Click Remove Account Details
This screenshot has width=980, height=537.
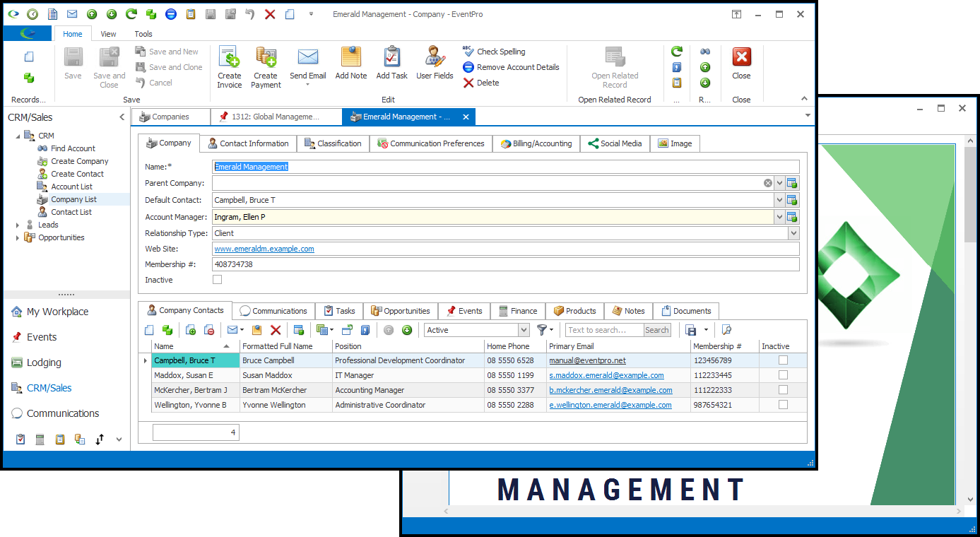click(x=511, y=67)
